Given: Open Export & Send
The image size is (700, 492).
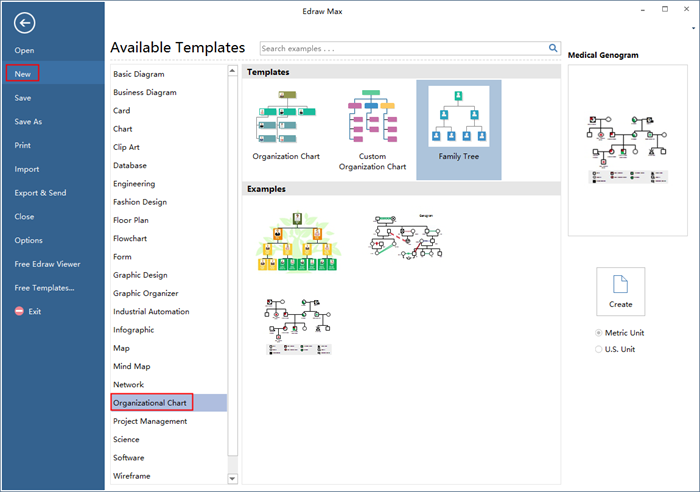Looking at the screenshot, I should pos(40,193).
